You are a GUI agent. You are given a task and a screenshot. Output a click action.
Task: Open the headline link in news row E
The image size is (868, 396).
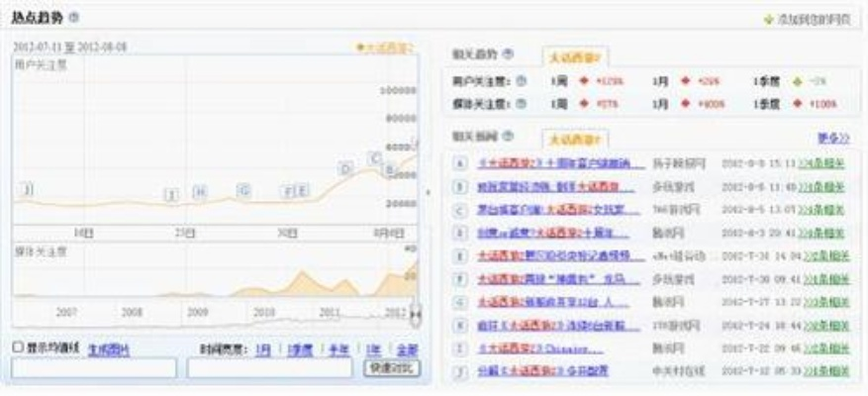tap(561, 255)
